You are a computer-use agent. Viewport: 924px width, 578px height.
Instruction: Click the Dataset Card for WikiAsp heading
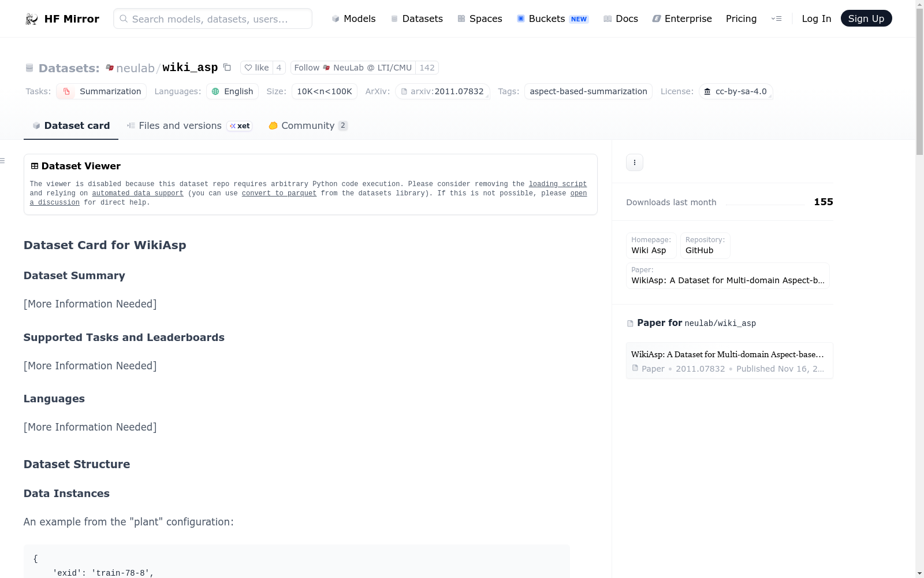pyautogui.click(x=105, y=245)
